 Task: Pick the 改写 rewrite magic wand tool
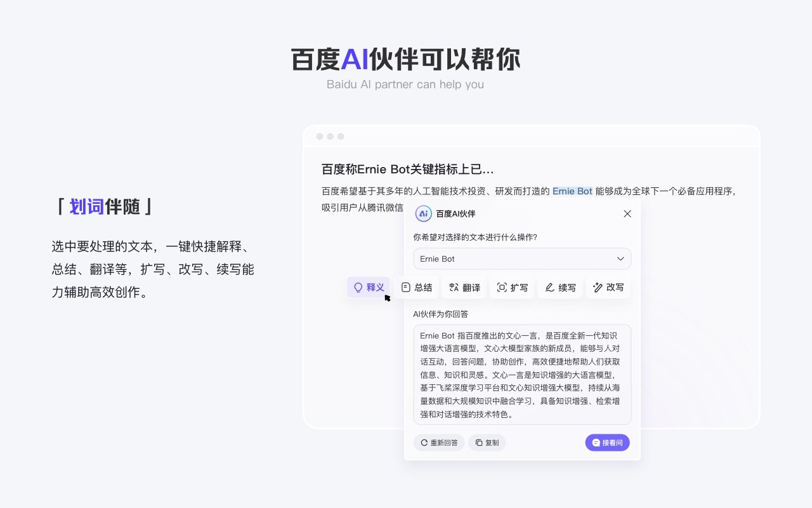pos(608,287)
